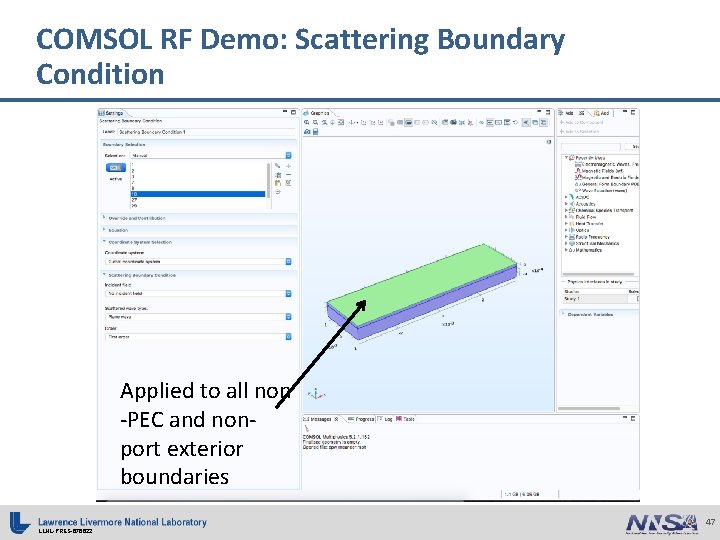Open the Incident field dropdown
The width and height of the screenshot is (720, 540).
[198, 293]
